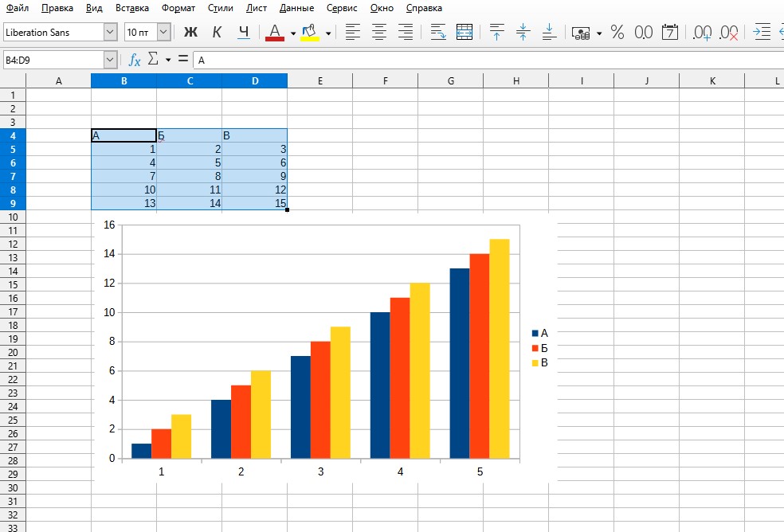Open the Вид menu
The width and height of the screenshot is (784, 532).
tap(94, 8)
